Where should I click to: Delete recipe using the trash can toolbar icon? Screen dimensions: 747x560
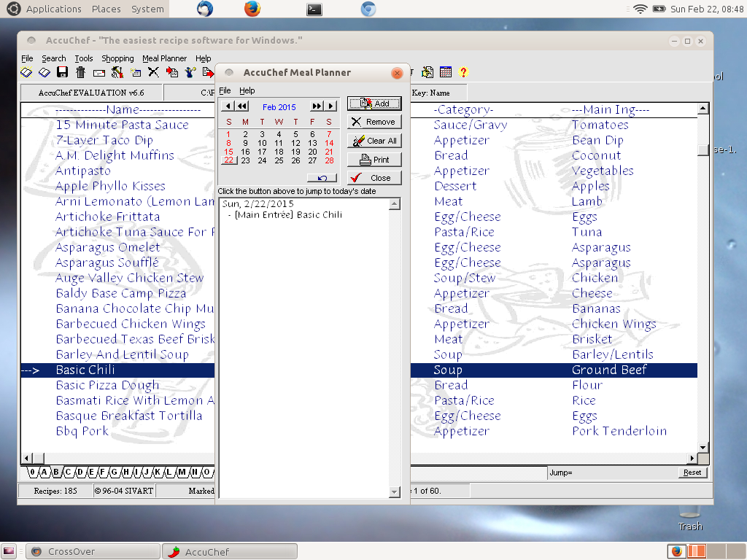coord(81,72)
